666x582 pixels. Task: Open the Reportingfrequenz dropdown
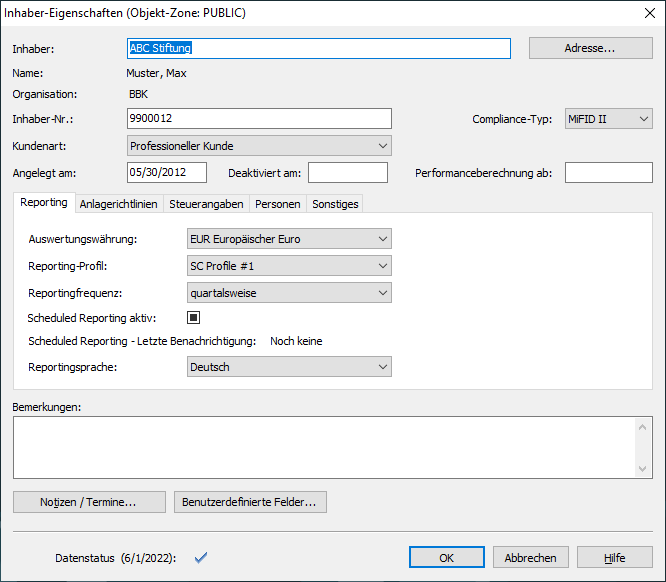289,293
